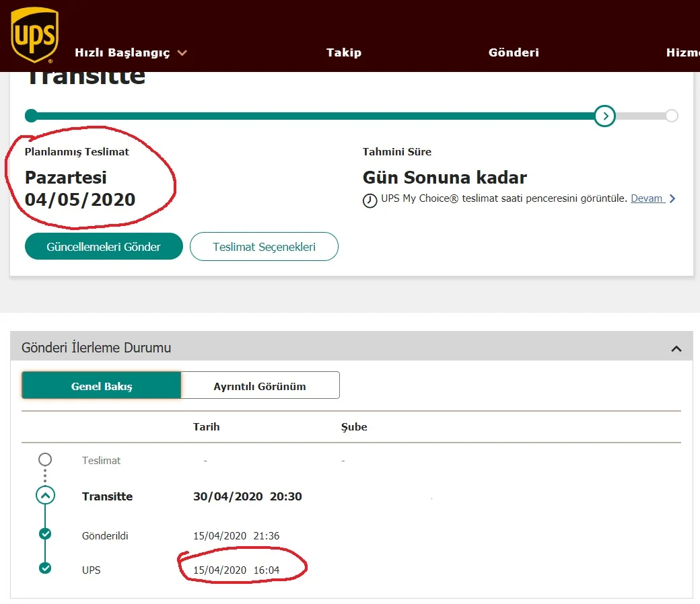Open the Gönderi menu

click(514, 52)
